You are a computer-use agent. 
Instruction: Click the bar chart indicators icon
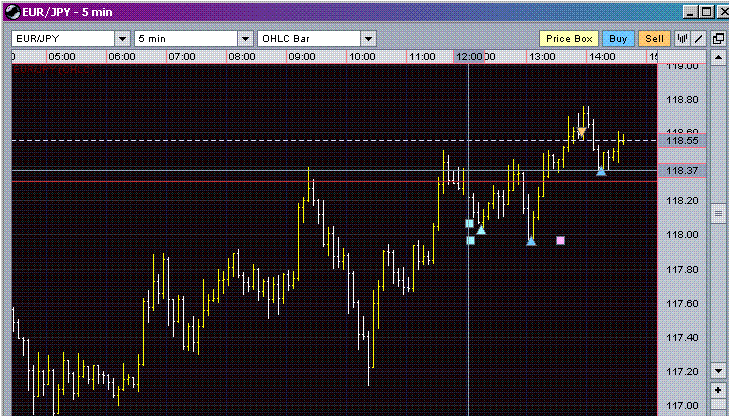click(683, 38)
